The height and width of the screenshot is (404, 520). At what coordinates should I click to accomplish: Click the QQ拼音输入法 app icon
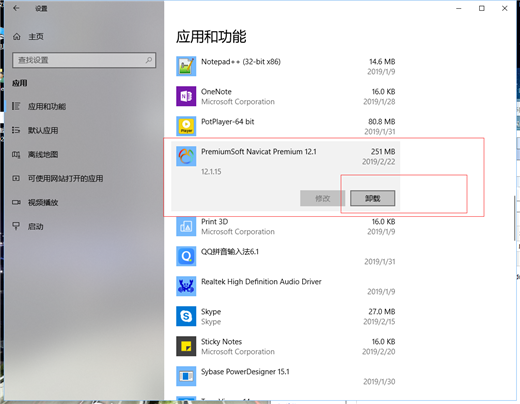(x=186, y=256)
